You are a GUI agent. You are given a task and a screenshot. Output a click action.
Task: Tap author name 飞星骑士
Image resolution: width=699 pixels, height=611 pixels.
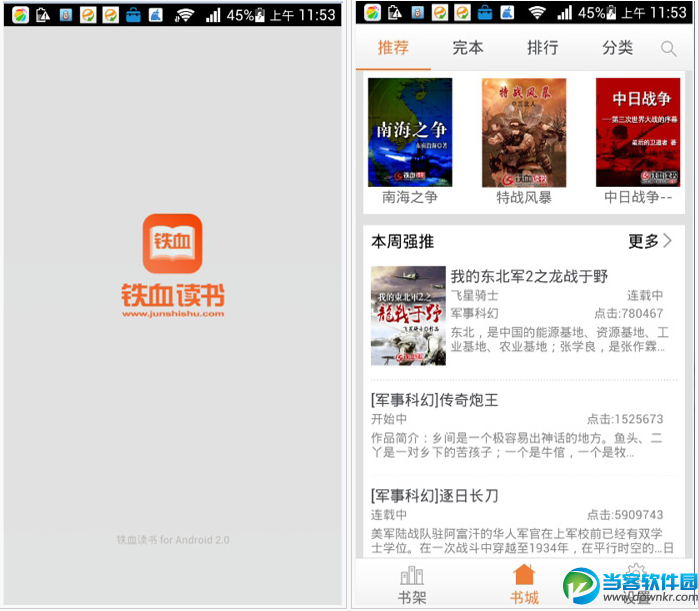(474, 295)
